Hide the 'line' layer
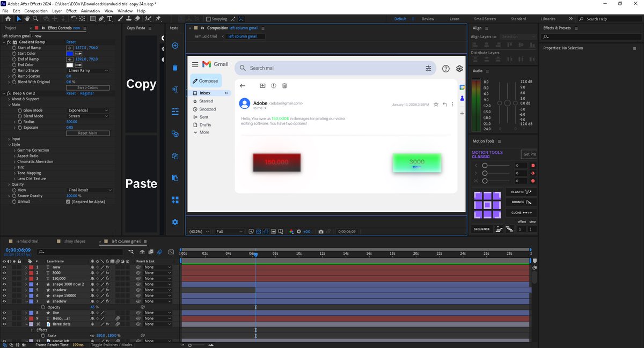This screenshot has width=644, height=348. (4, 313)
